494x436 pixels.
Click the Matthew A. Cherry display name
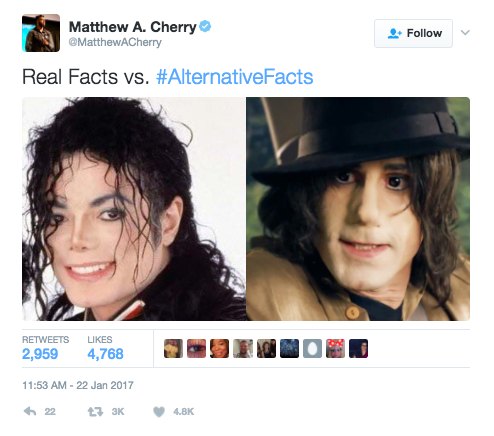tap(133, 27)
